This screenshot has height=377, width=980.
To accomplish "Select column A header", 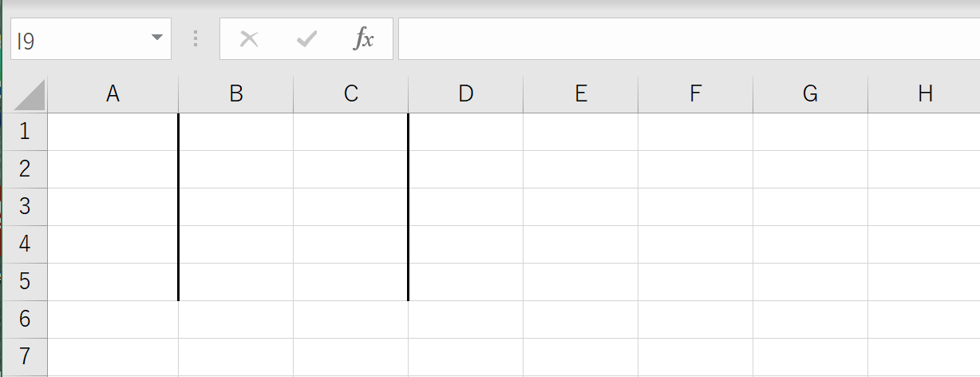I will coord(113,94).
